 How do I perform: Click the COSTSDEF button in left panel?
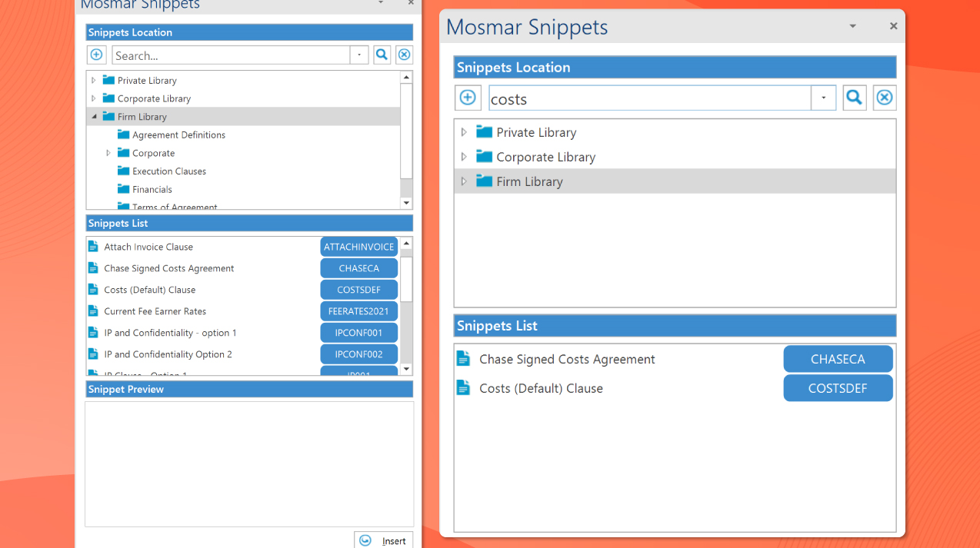pos(359,290)
